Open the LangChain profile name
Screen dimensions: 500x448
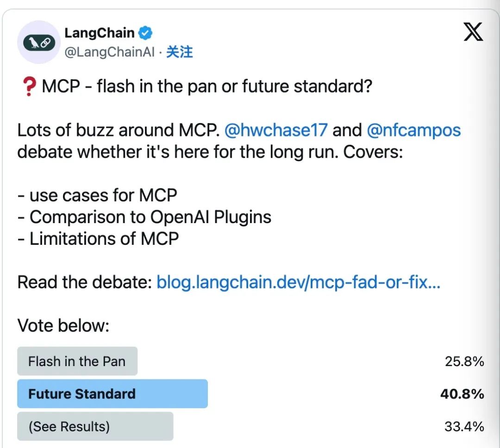coord(100,33)
